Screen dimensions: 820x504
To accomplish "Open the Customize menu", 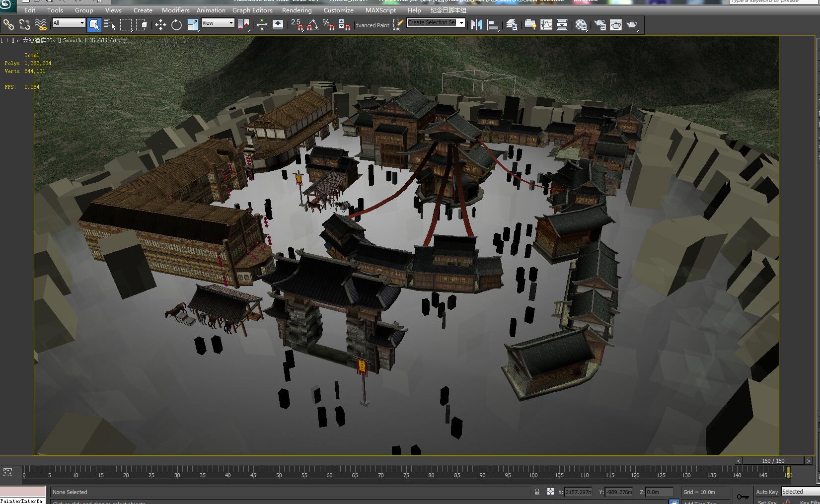I will coord(339,10).
